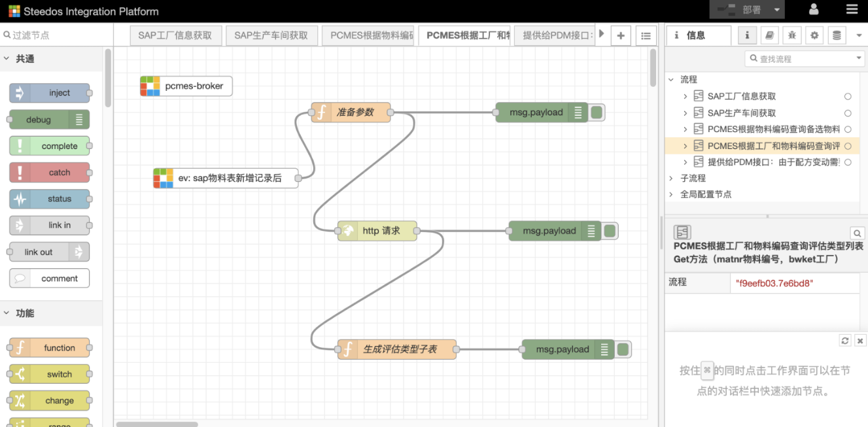Switch to SAP工厂信息获取 flow tab
868x427 pixels.
175,35
